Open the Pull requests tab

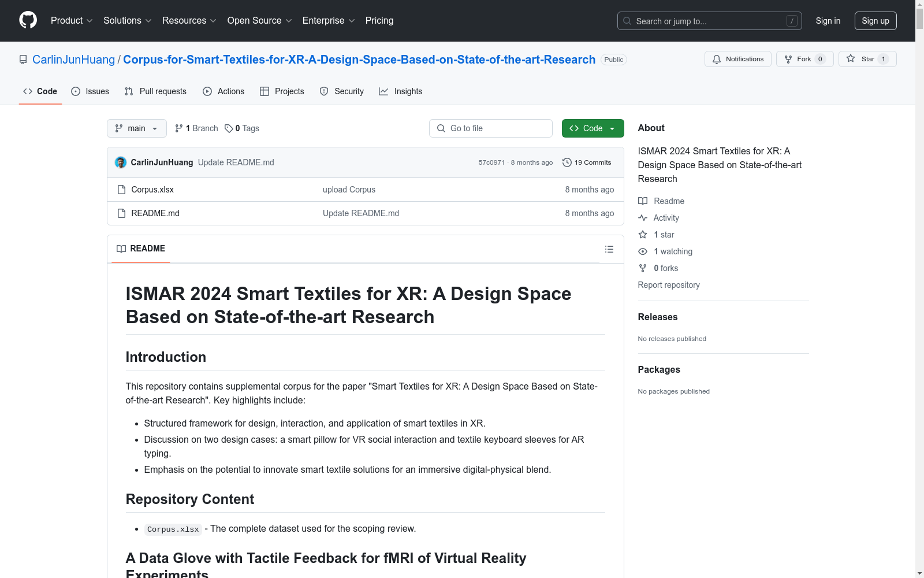pyautogui.click(x=155, y=91)
